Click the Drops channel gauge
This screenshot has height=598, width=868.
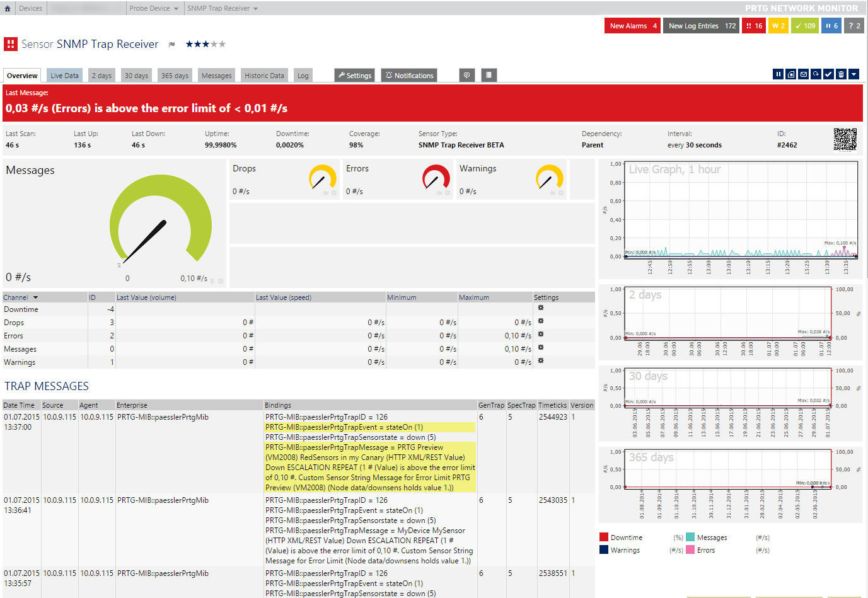pyautogui.click(x=322, y=178)
